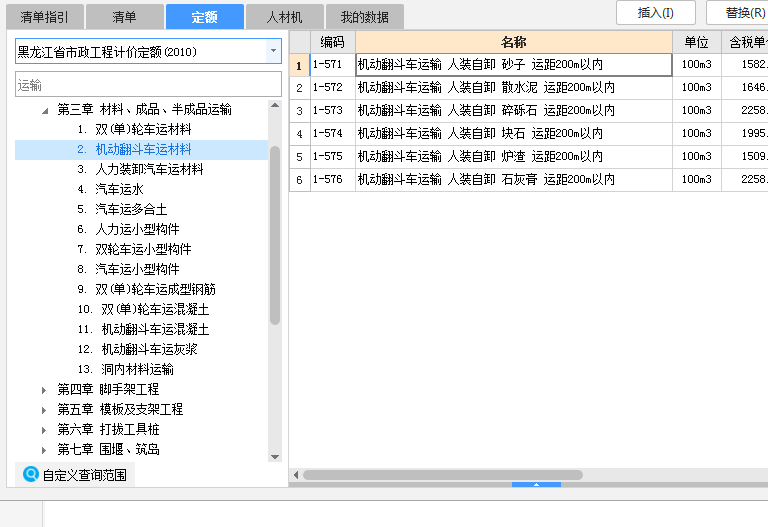Expand 第七章 围堰、筑岛

(x=44, y=451)
